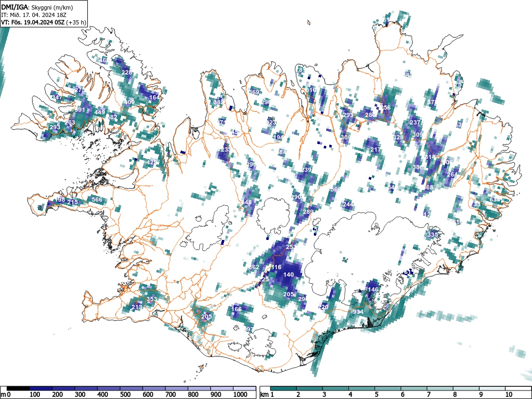Click the black legend swatch between 0 and 100 m

[18, 388]
